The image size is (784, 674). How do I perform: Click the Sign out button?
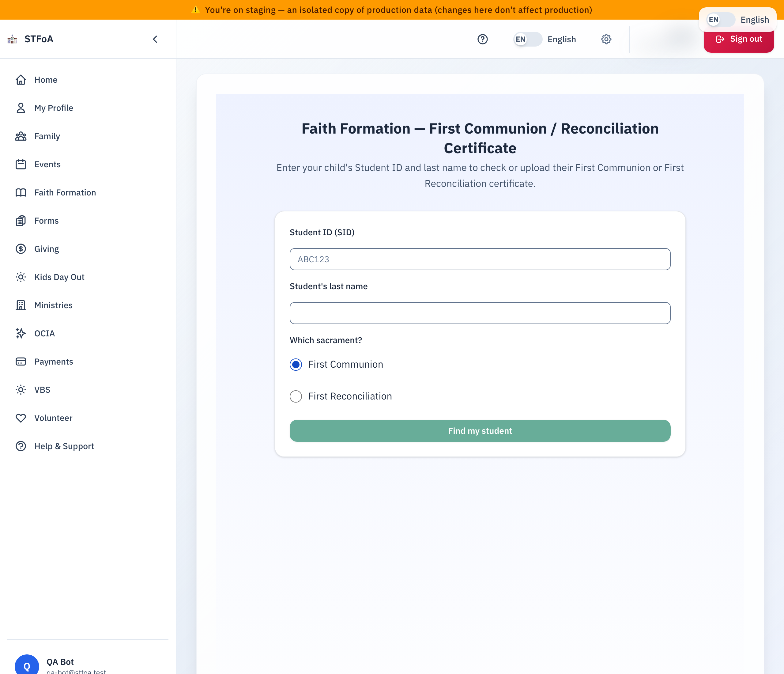739,39
